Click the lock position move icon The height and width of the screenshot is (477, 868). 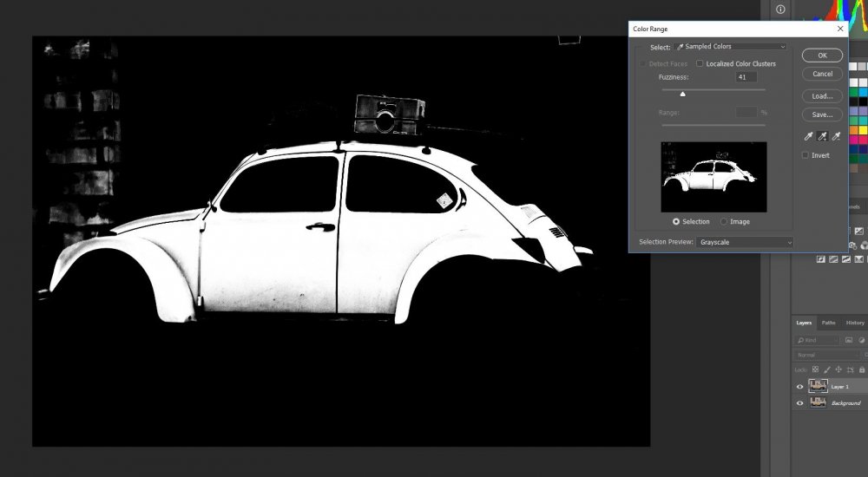838,369
